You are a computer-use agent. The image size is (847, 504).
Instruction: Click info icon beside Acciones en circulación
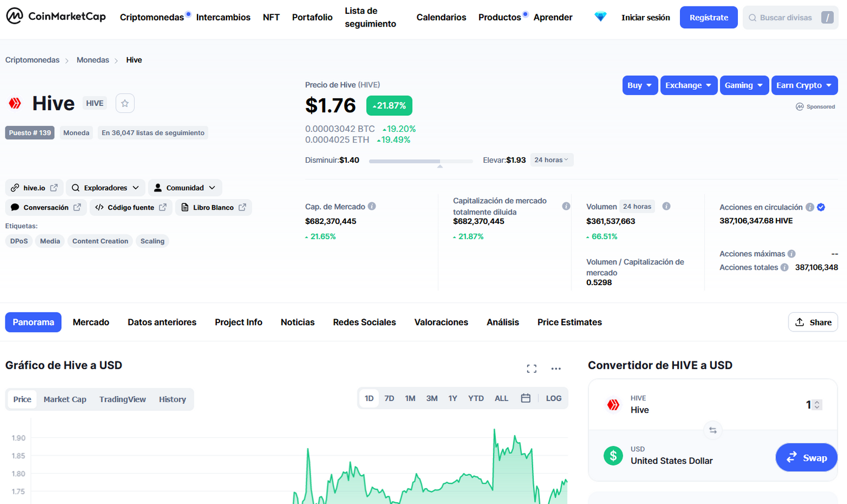point(810,207)
